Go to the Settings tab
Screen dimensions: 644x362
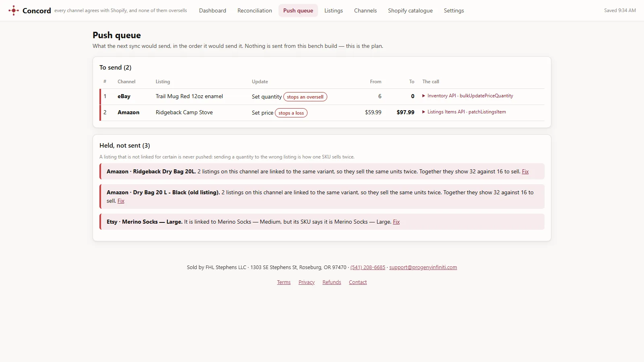click(454, 10)
